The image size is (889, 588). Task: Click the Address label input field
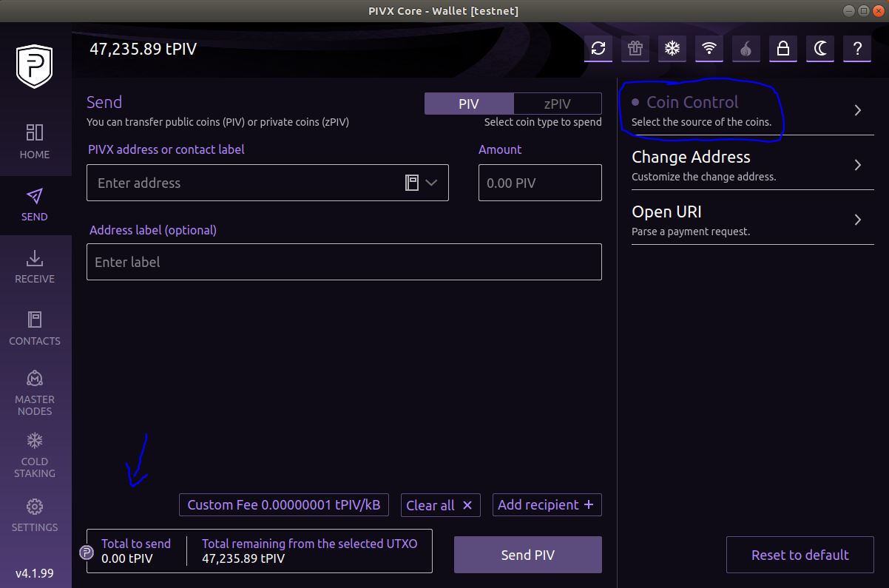[344, 262]
